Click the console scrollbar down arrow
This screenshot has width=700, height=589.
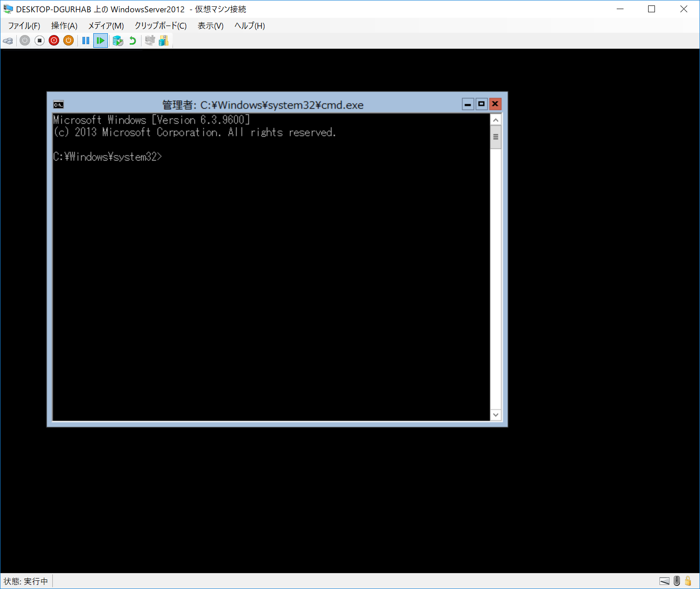point(496,415)
